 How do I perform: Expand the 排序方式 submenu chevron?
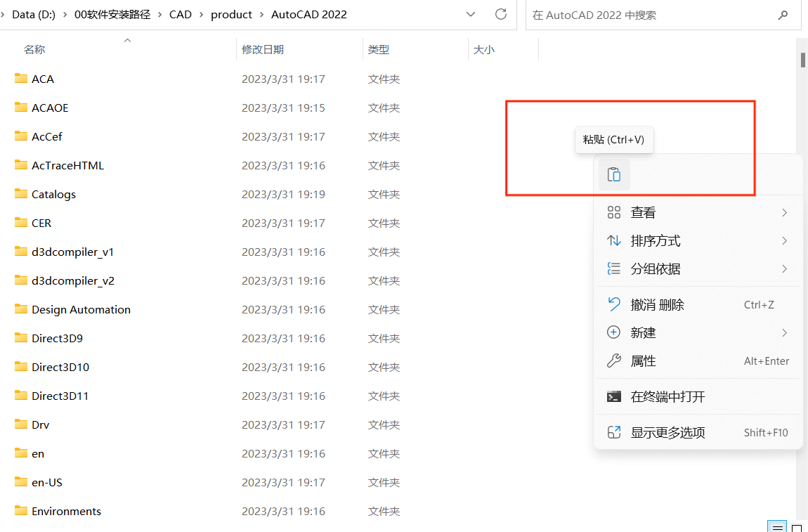tap(786, 240)
